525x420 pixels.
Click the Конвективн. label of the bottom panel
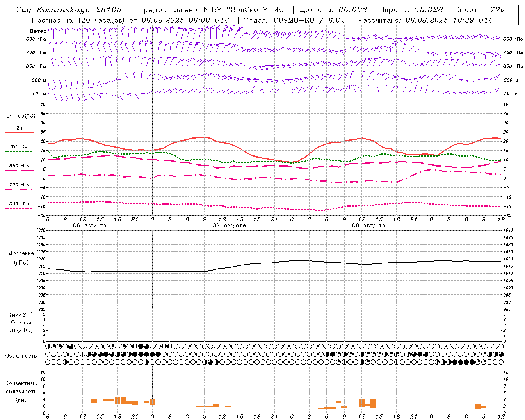[21, 383]
